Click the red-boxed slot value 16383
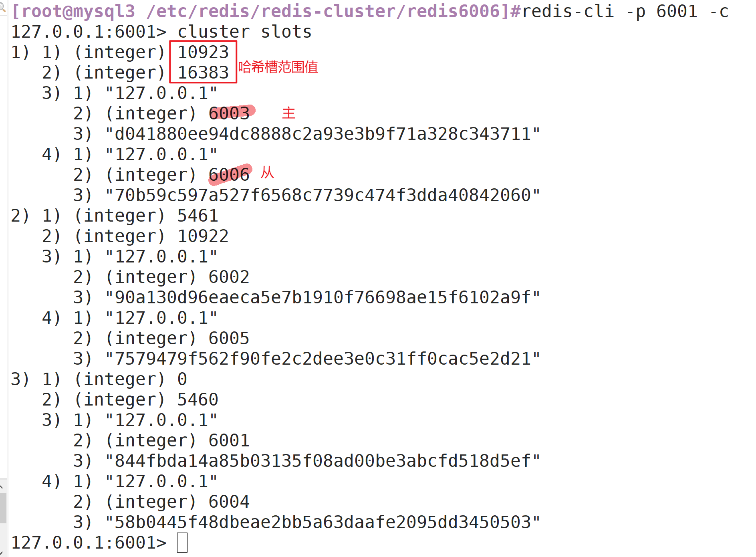This screenshot has width=756, height=557. click(203, 73)
